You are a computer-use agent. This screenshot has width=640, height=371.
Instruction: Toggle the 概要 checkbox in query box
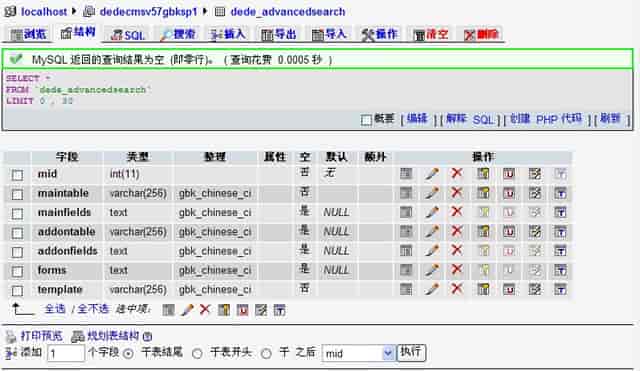tap(366, 120)
